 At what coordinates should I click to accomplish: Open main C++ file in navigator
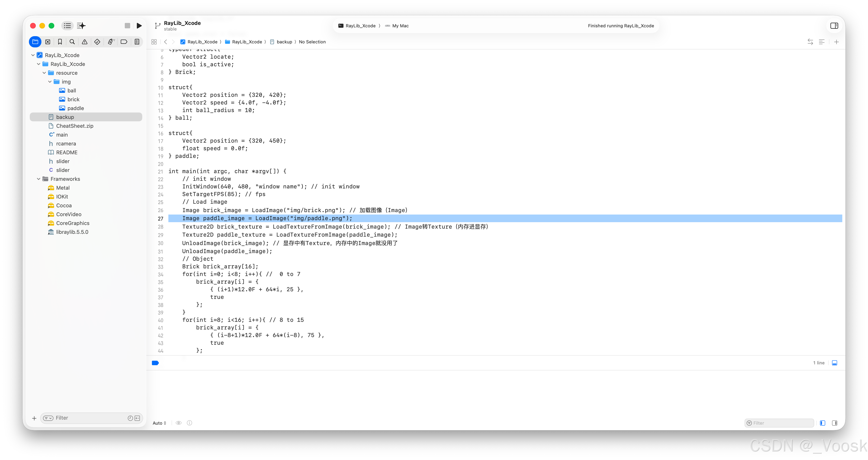point(62,135)
